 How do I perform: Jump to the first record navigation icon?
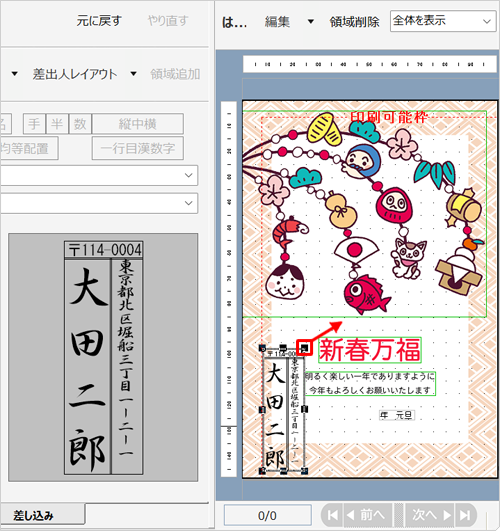pyautogui.click(x=332, y=515)
